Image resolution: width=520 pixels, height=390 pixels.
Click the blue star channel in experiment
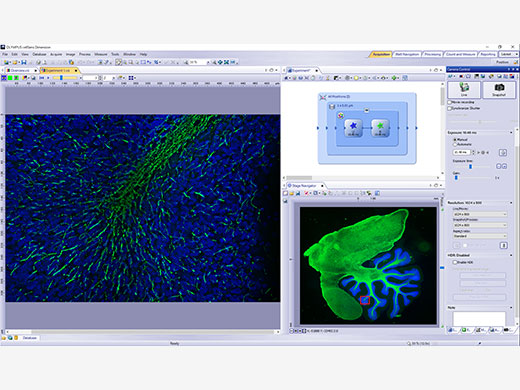coord(353,128)
